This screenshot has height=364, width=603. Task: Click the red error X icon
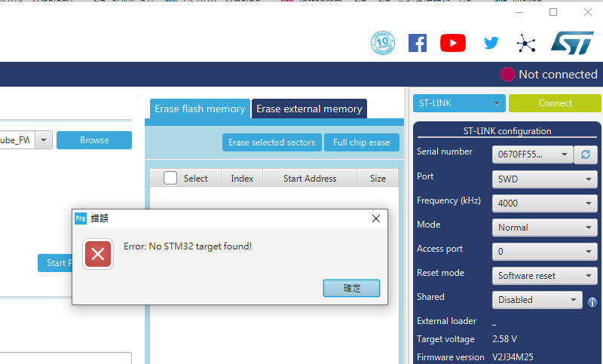tap(98, 254)
